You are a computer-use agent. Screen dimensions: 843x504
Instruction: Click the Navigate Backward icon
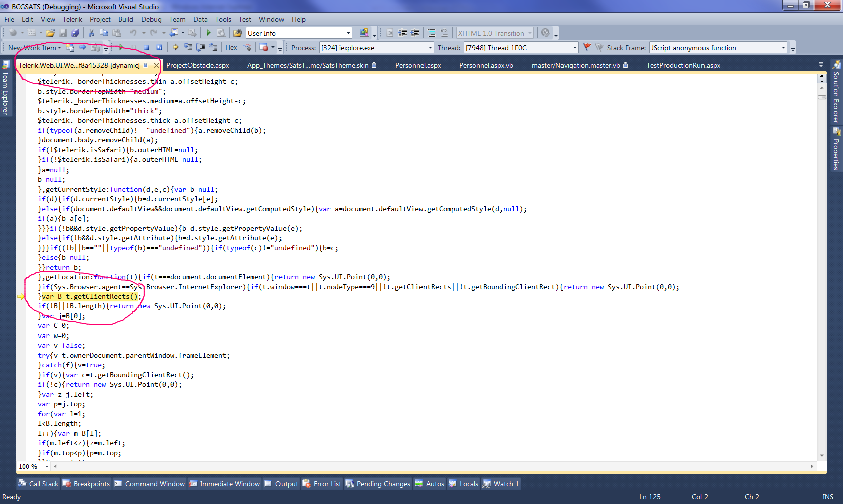[174, 33]
